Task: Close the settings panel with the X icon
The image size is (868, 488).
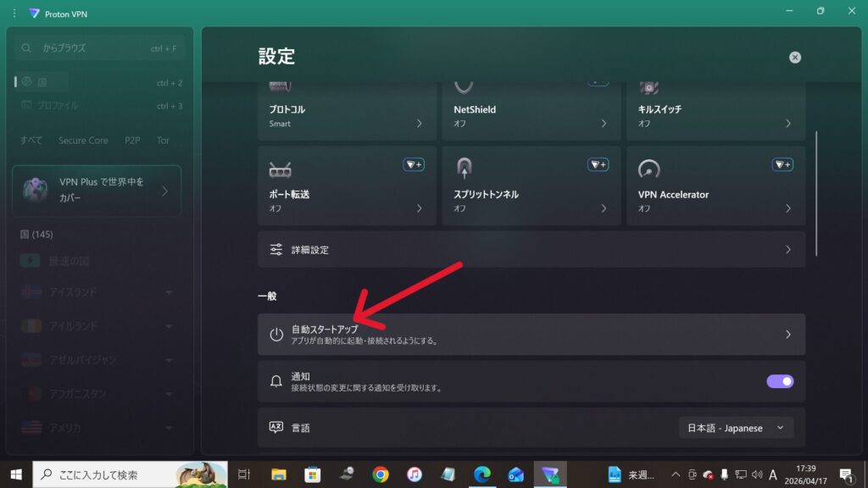Action: 794,58
